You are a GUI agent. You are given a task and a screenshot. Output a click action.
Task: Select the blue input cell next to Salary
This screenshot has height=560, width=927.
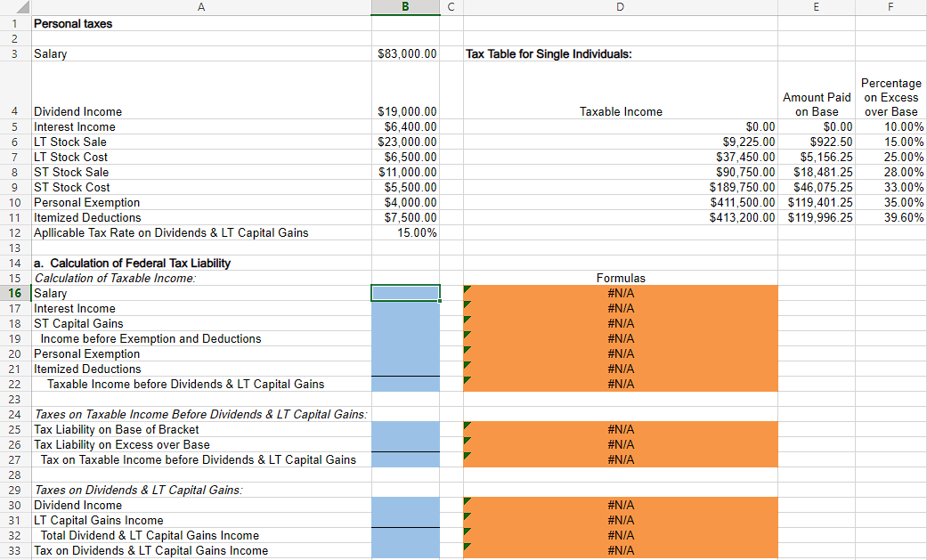coord(405,293)
